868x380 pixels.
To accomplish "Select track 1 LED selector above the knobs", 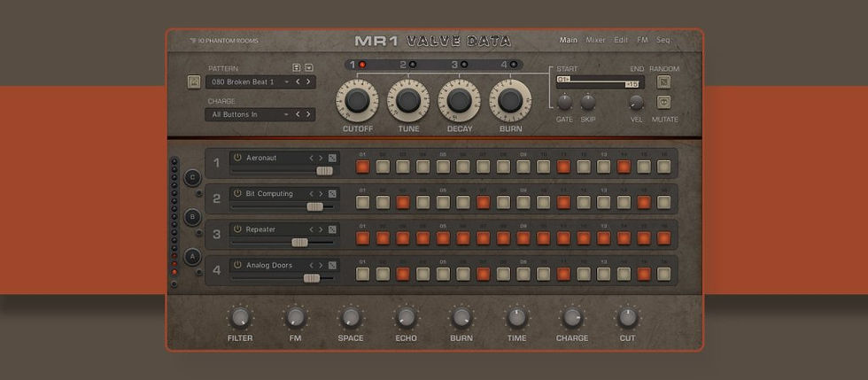I will pyautogui.click(x=362, y=65).
